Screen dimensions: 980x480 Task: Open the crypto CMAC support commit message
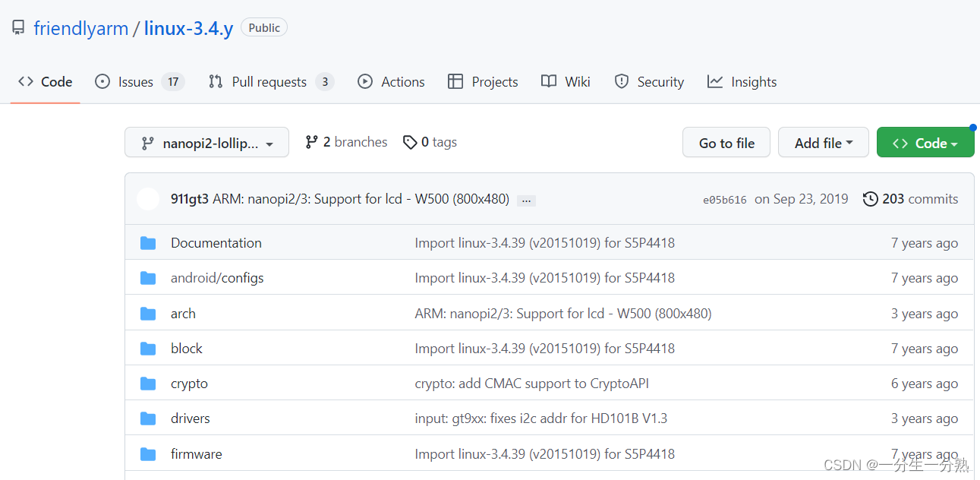[x=532, y=384]
